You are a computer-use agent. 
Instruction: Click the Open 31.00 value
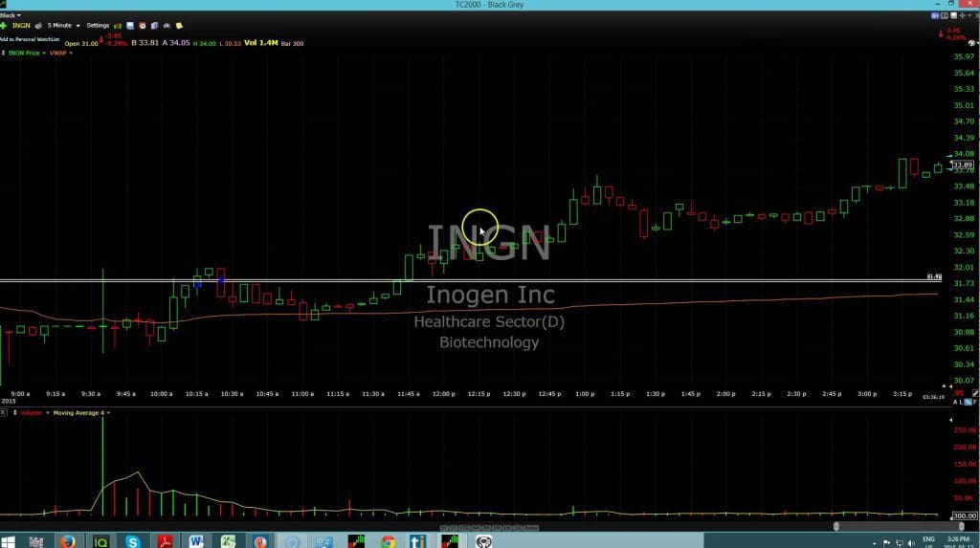pyautogui.click(x=81, y=44)
